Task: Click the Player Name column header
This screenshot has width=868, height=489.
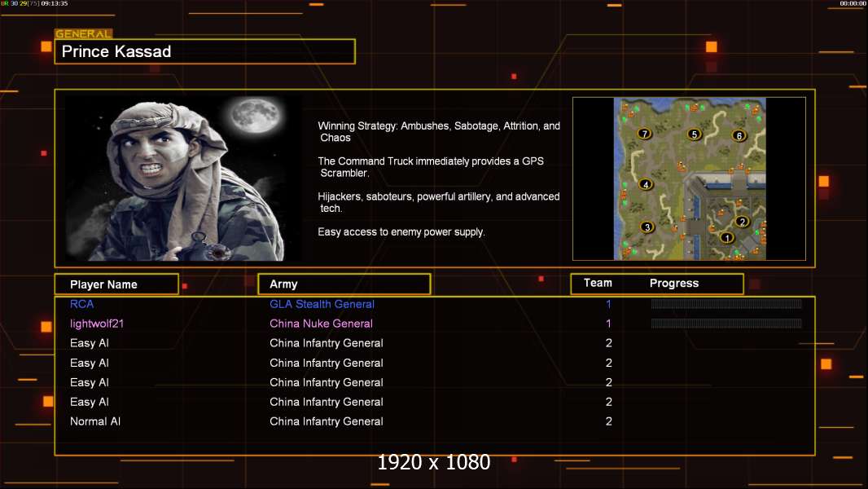Action: pos(116,284)
